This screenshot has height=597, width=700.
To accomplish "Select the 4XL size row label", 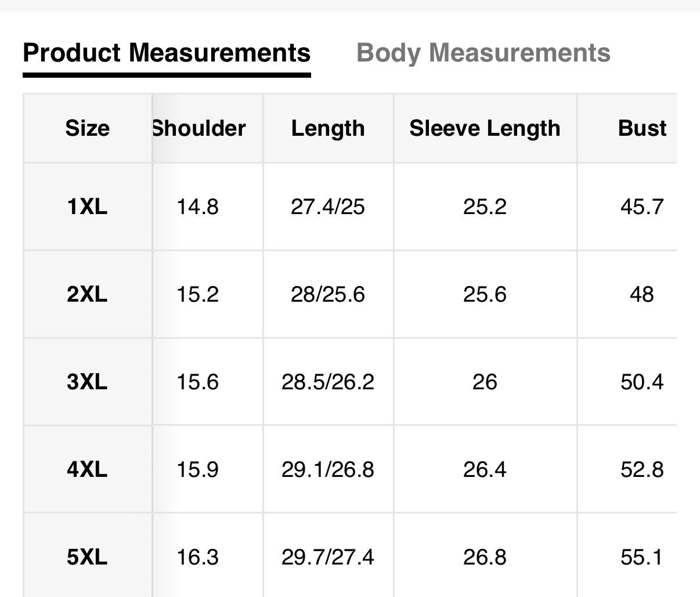I will click(x=87, y=469).
